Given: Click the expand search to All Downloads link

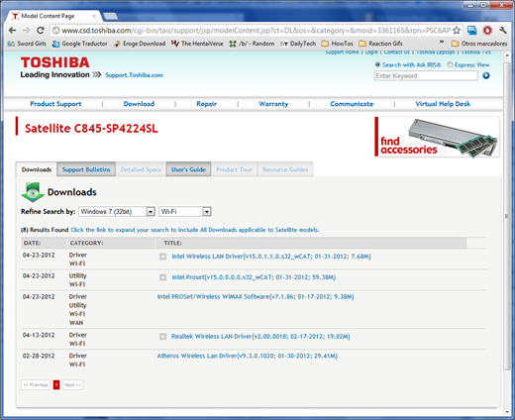Looking at the screenshot, I should coord(195,230).
